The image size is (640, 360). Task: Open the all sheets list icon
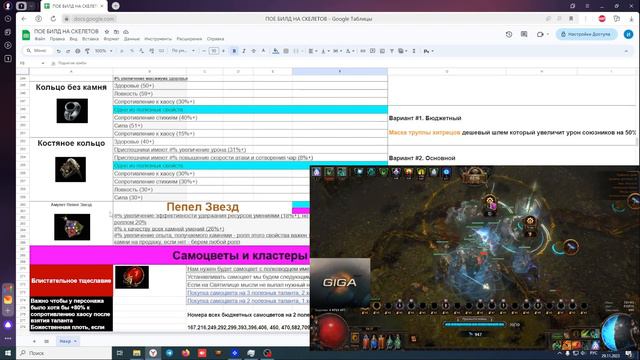[47, 341]
